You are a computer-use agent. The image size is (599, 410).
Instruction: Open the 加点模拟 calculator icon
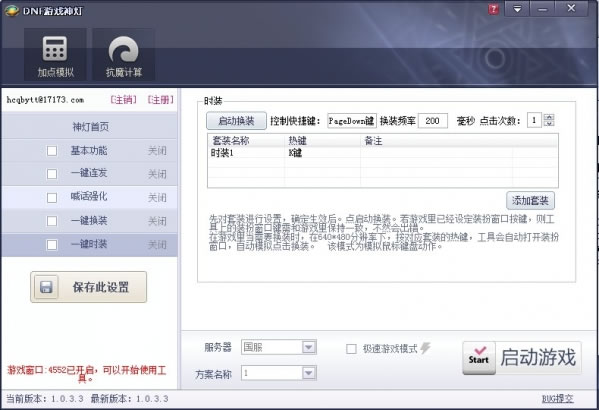pos(55,49)
